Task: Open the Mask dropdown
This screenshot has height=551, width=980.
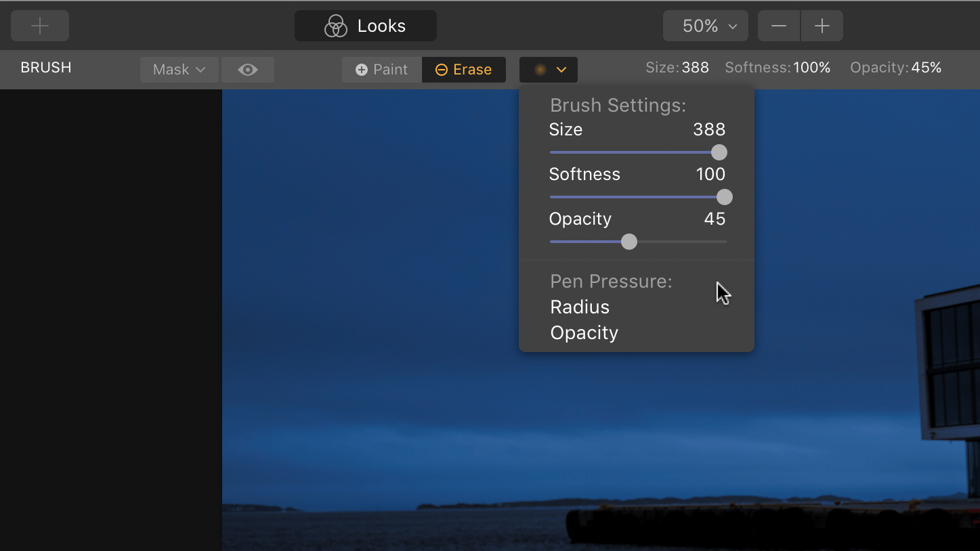Action: pyautogui.click(x=179, y=70)
